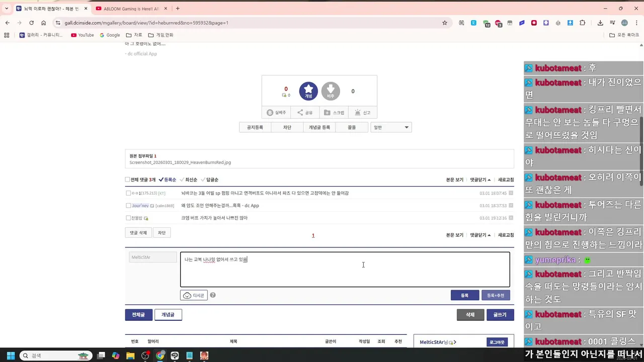Viewport: 644px width, 362px height.
Task: Click the browser home icon
Action: pos(44,23)
